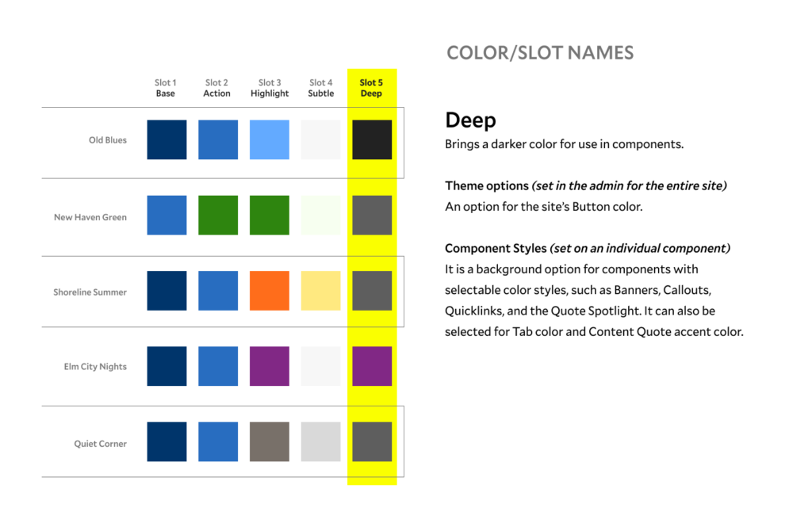Screen dimensions: 812x515
Task: Click the Deep section title
Action: click(x=470, y=120)
